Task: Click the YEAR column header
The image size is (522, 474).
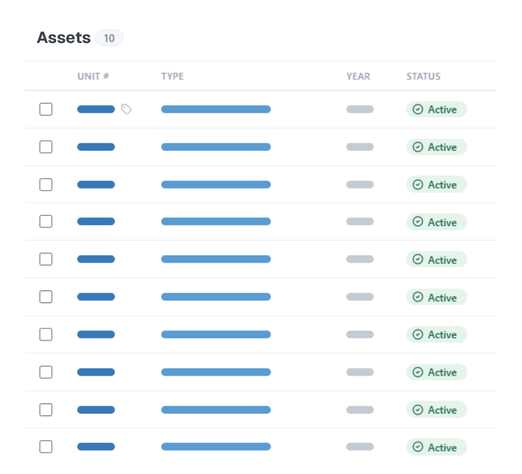Action: tap(358, 76)
